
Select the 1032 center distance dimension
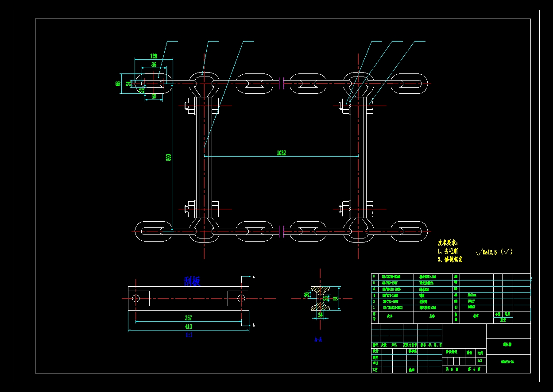tap(281, 153)
